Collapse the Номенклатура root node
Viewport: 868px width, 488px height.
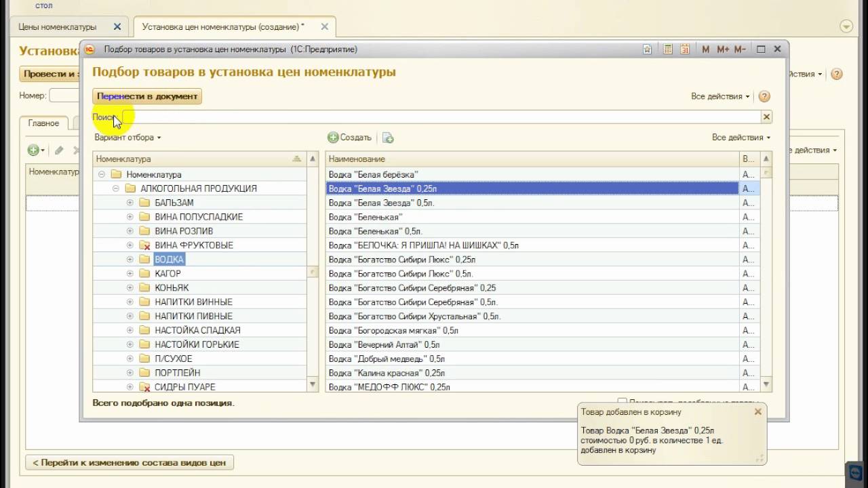101,174
